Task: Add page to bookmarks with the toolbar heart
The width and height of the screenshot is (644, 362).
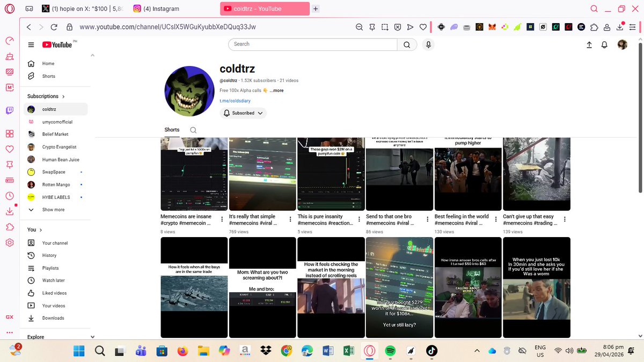Action: coord(423,27)
